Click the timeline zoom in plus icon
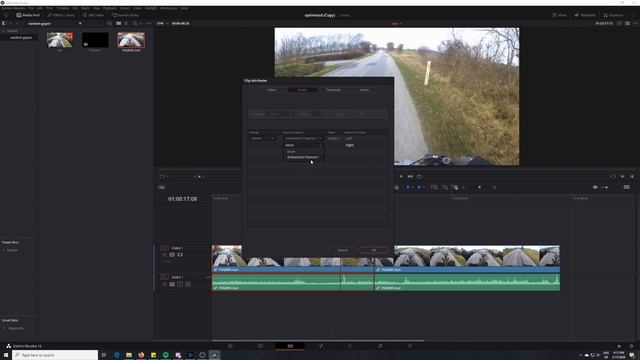640x360 pixels. [495, 187]
